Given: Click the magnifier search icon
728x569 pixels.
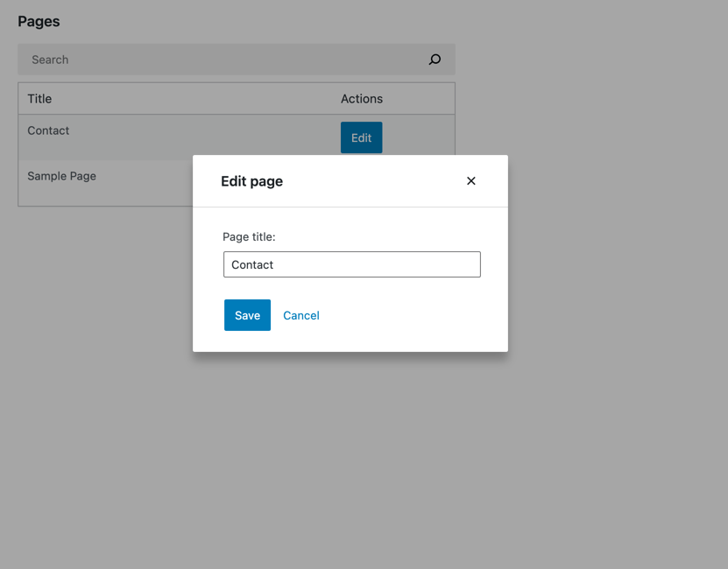Looking at the screenshot, I should tap(435, 60).
